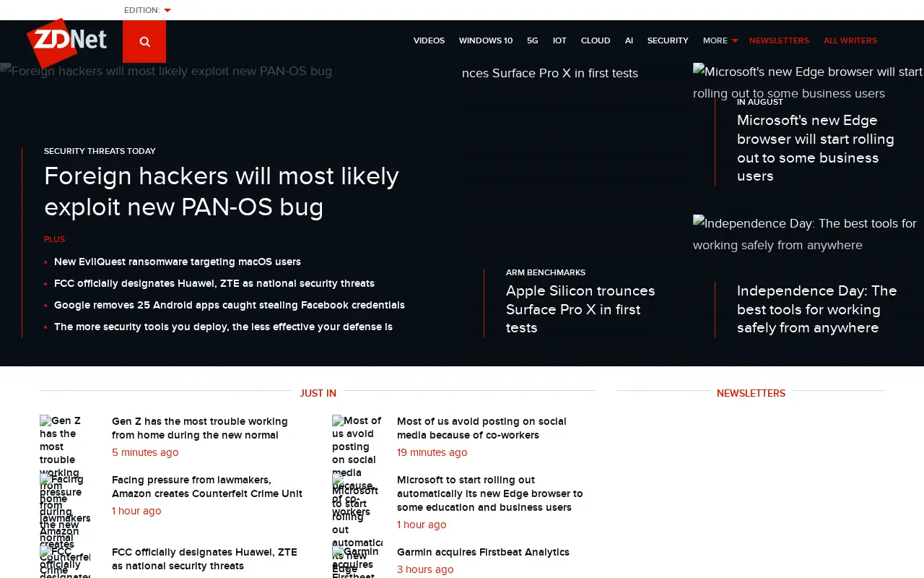Open 'The more security tools you deploy' story
The width and height of the screenshot is (924, 578).
coord(223,327)
